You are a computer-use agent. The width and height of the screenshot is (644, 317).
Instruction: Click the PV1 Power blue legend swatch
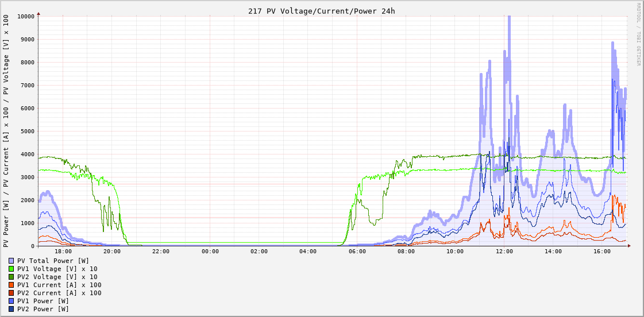11,301
